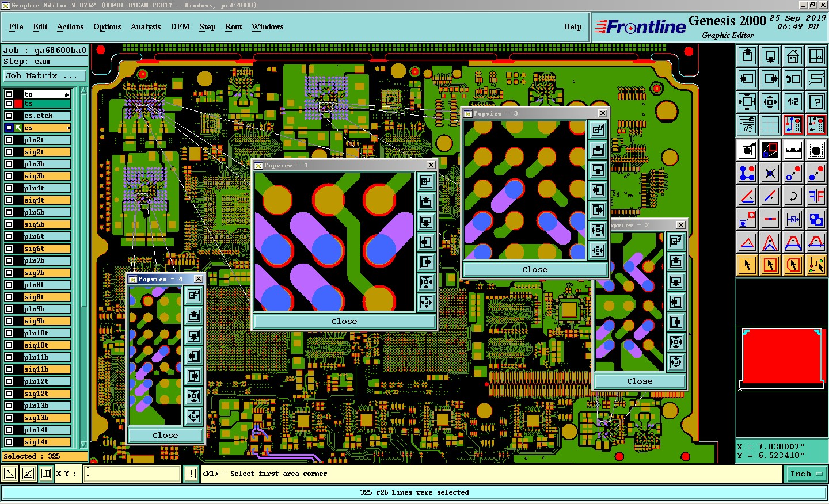
Task: Toggle checkbox of layer pln2t
Action: [x=9, y=140]
